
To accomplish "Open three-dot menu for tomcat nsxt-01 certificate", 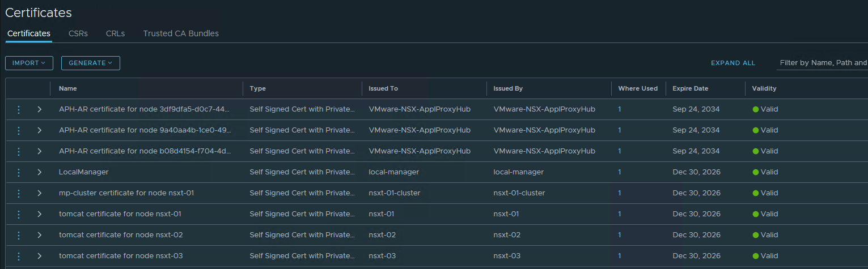I will pos(18,214).
